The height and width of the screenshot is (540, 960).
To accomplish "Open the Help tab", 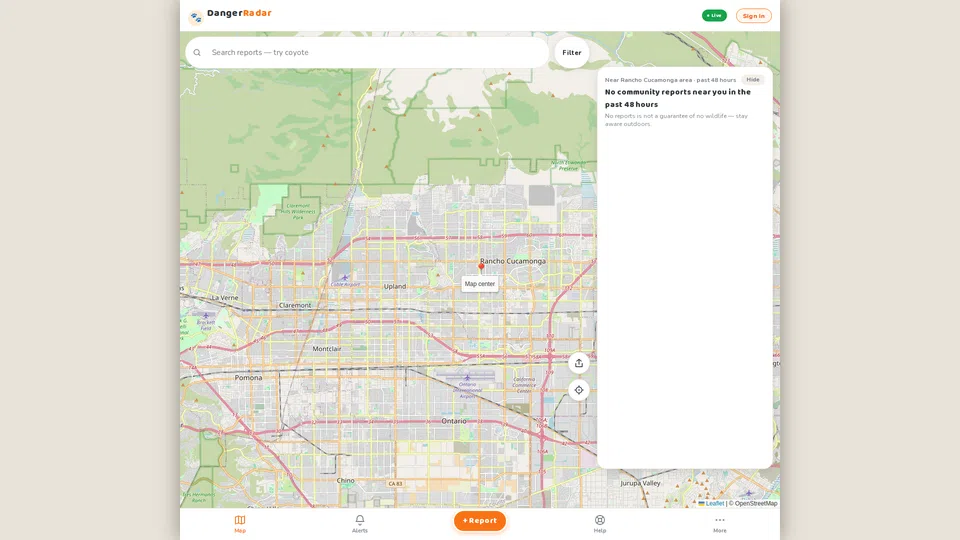I will (x=600, y=524).
